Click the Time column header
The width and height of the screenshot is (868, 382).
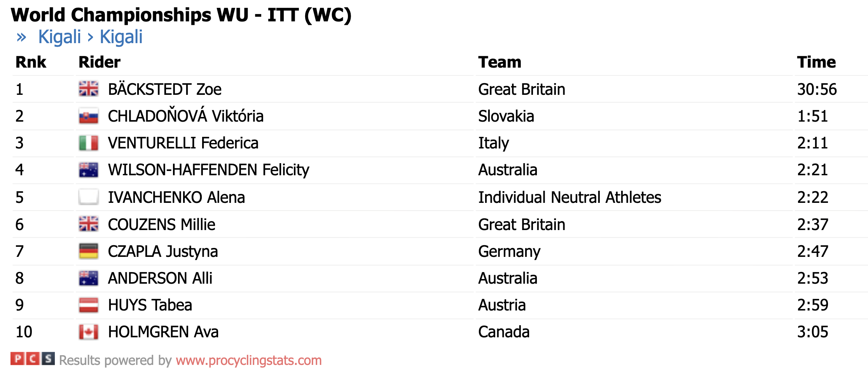(x=816, y=62)
